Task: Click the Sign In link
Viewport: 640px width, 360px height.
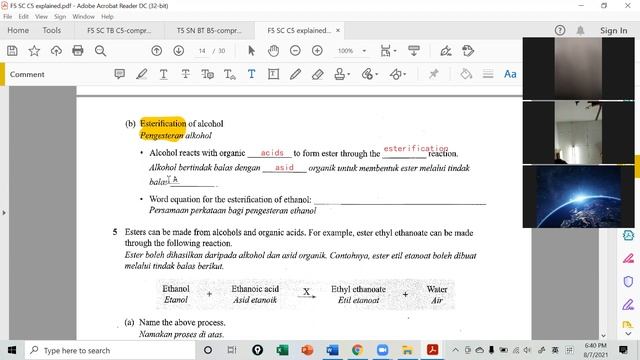Action: point(613,30)
